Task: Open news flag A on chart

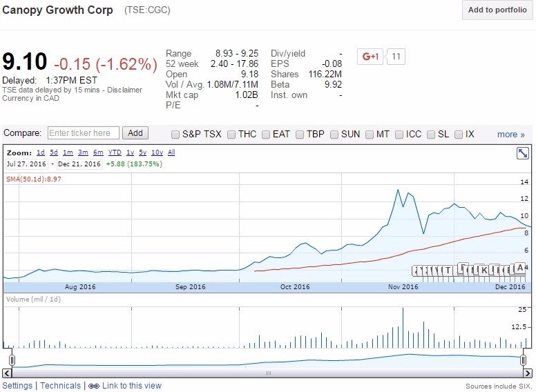Action: pos(520,268)
